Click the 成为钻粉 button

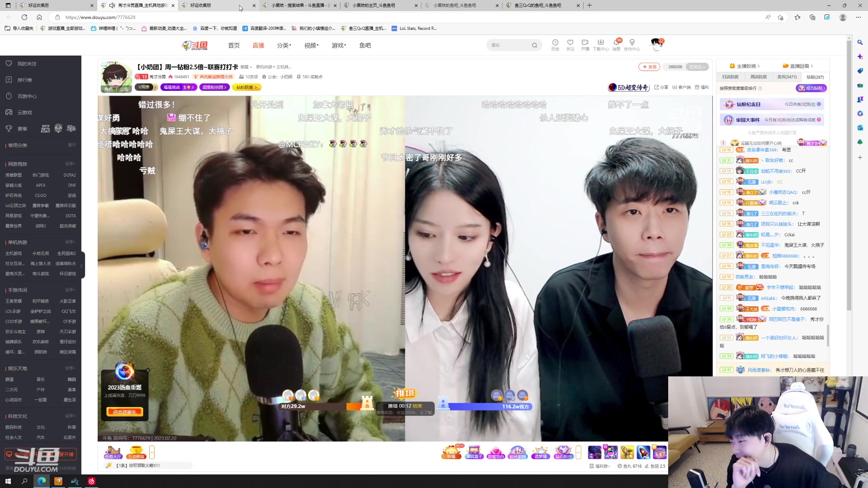(812, 88)
